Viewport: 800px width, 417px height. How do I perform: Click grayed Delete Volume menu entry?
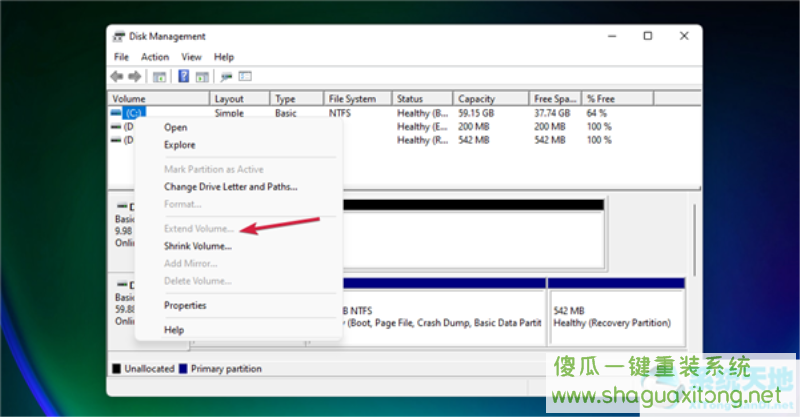(x=198, y=281)
